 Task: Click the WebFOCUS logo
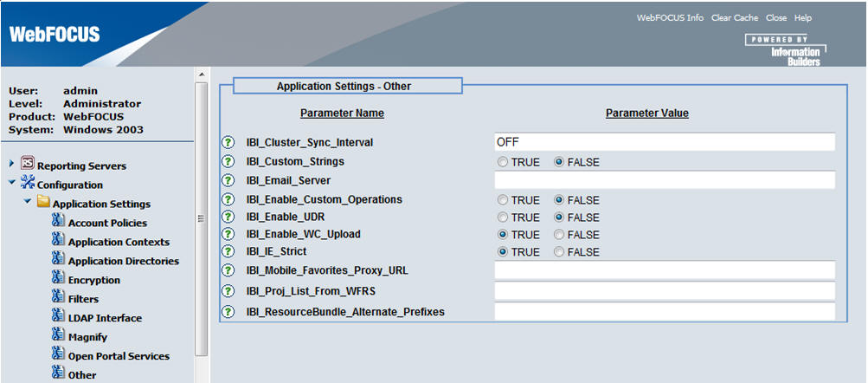coord(55,35)
